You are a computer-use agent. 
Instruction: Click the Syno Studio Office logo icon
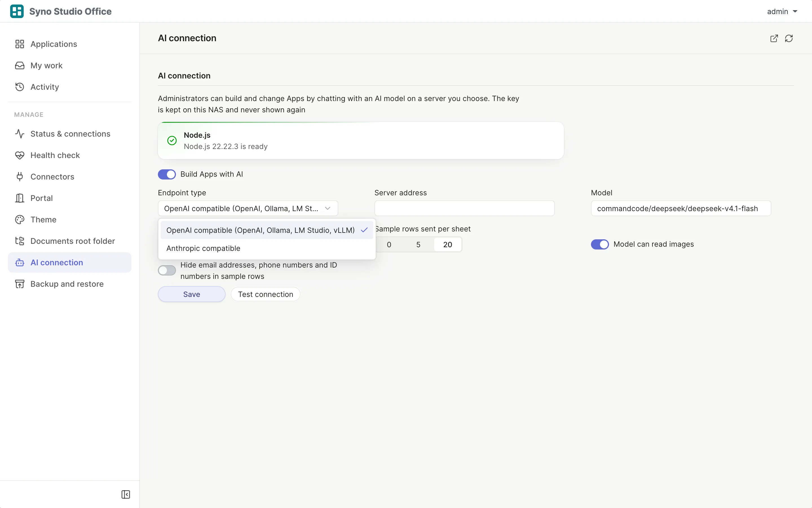coord(17,11)
